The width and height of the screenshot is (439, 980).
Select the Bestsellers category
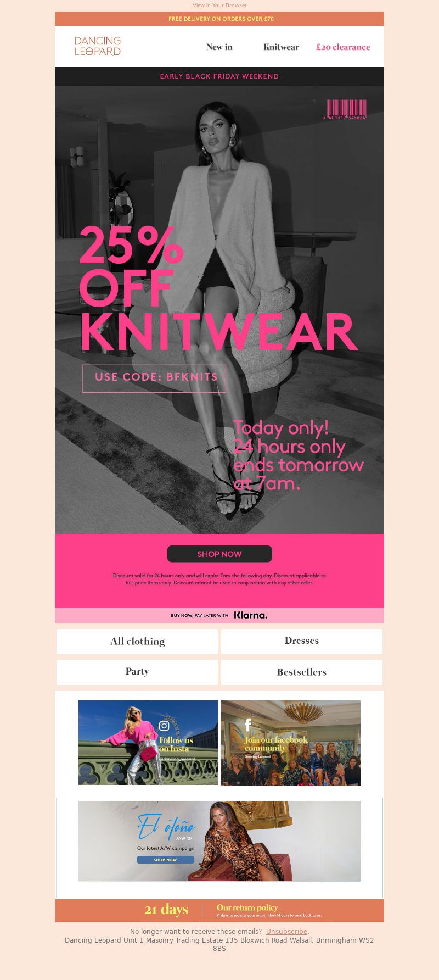click(302, 672)
